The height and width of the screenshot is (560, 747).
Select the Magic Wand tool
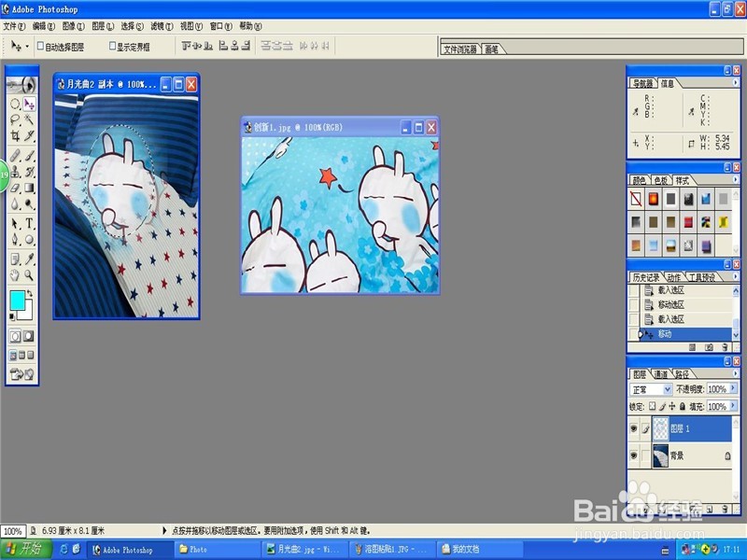(29, 119)
